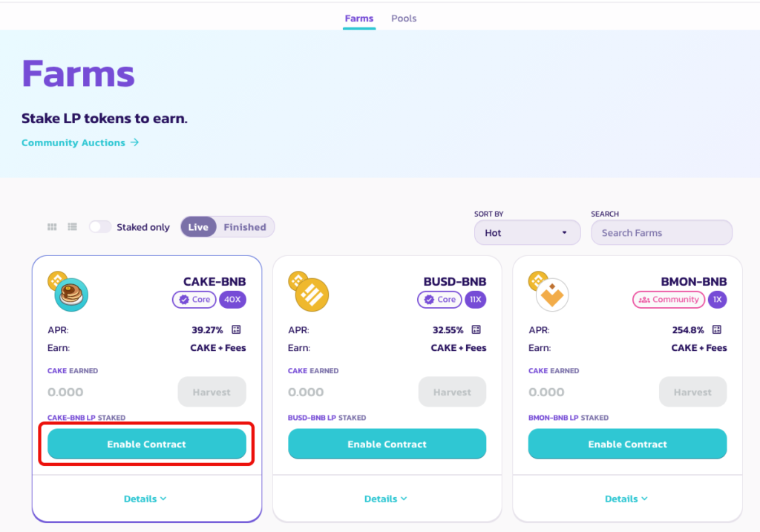This screenshot has height=532, width=760.
Task: Enable Contract for CAKE-BNB farm
Action: tap(147, 444)
